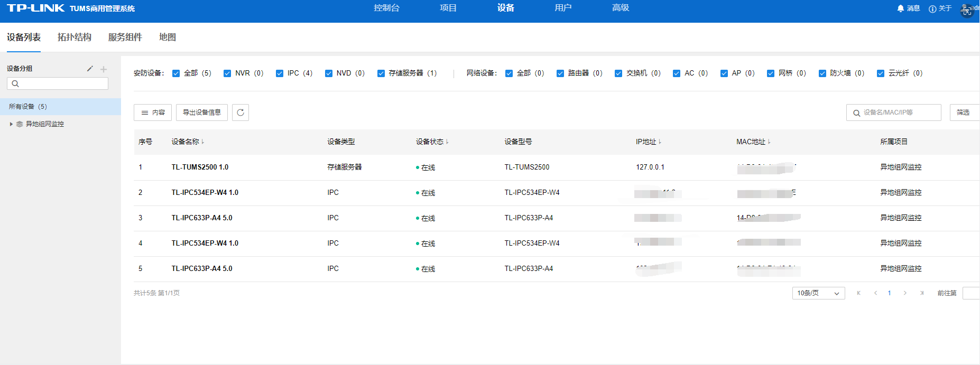Open device TL-TUMS2500 1.0

click(200, 167)
